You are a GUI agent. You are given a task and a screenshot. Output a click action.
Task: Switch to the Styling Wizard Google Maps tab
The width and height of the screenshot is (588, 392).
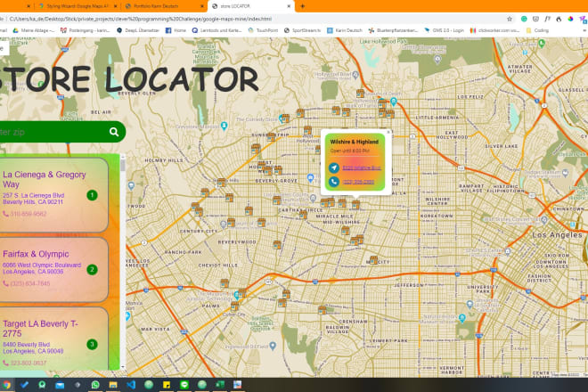coord(77,6)
